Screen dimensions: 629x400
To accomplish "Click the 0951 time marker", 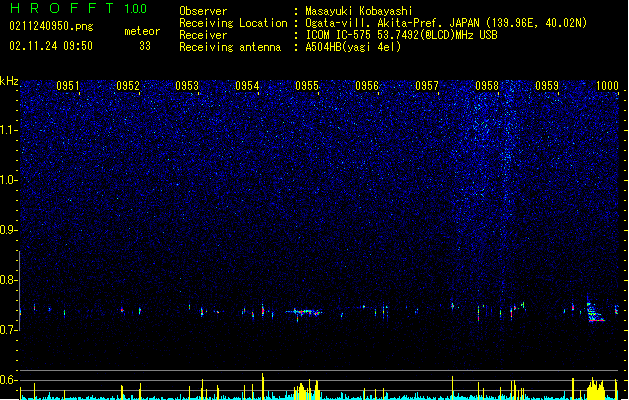I will [x=68, y=86].
